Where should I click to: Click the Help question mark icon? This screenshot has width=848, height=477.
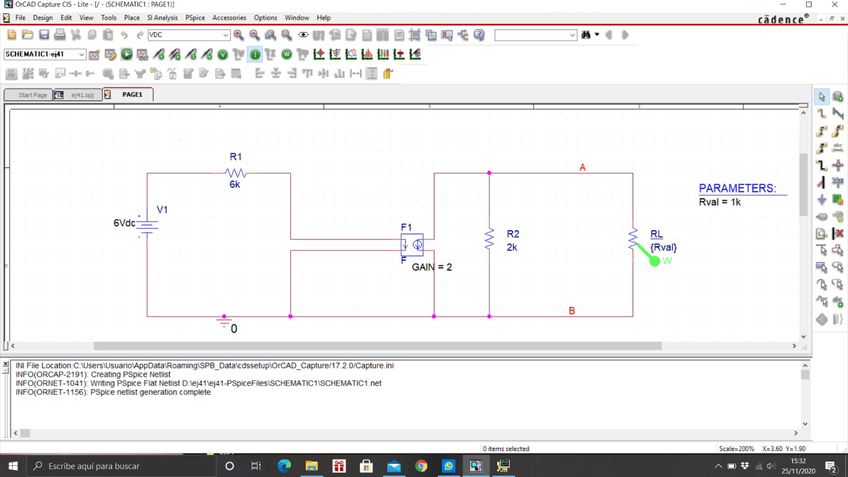pyautogui.click(x=479, y=35)
